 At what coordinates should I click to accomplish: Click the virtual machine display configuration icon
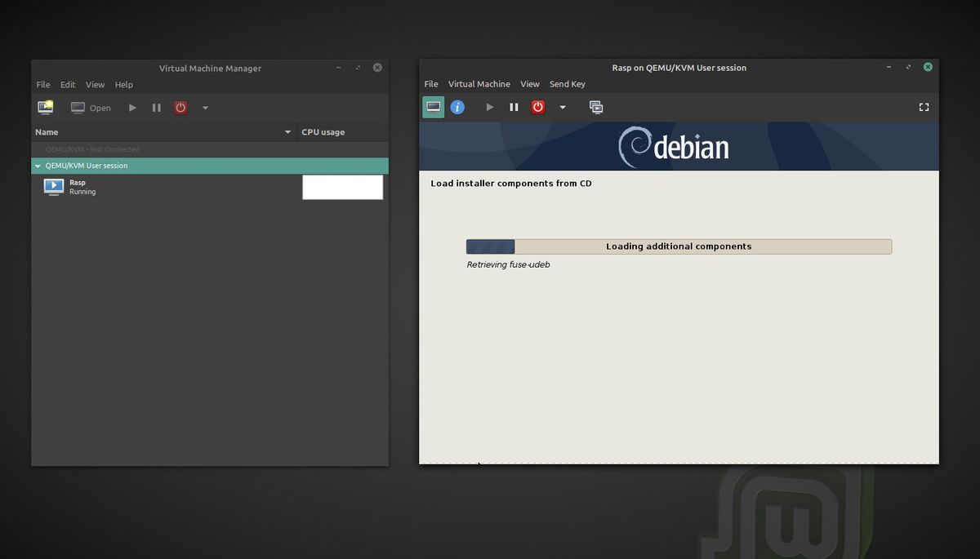(x=595, y=107)
